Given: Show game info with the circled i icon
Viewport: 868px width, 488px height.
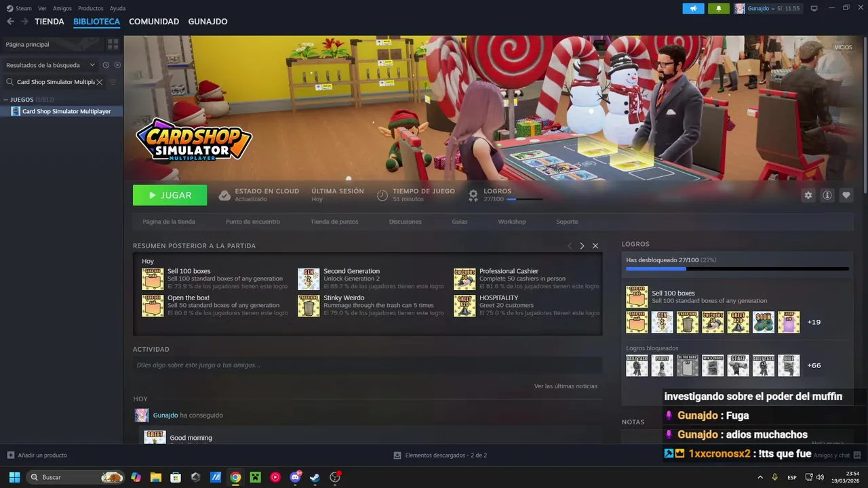Looking at the screenshot, I should pos(827,195).
